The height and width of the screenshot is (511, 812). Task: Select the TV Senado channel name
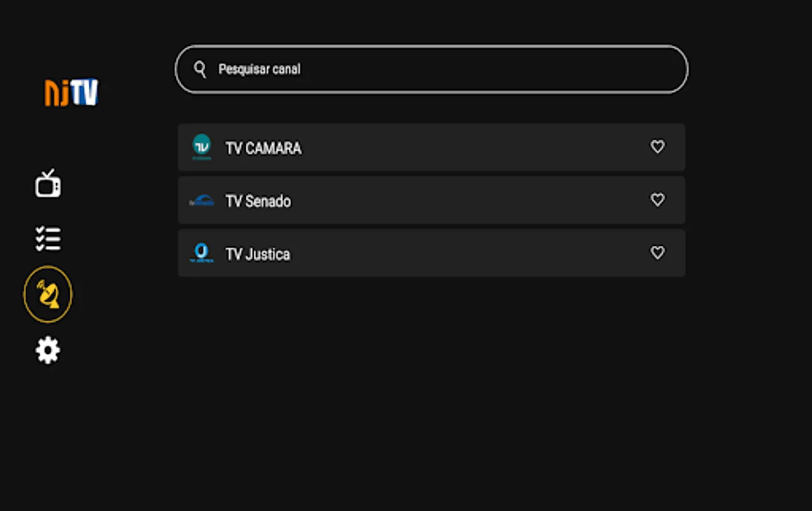258,201
